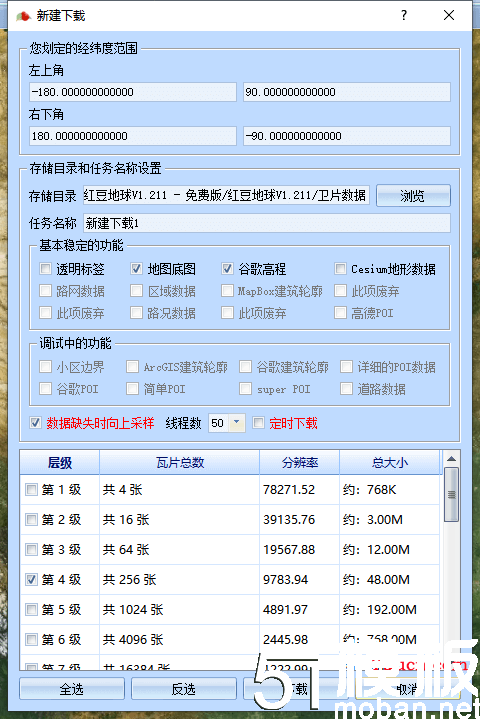Toggle MapBox建筑轮廓 checkbox
Image resolution: width=480 pixels, height=719 pixels.
click(x=227, y=290)
